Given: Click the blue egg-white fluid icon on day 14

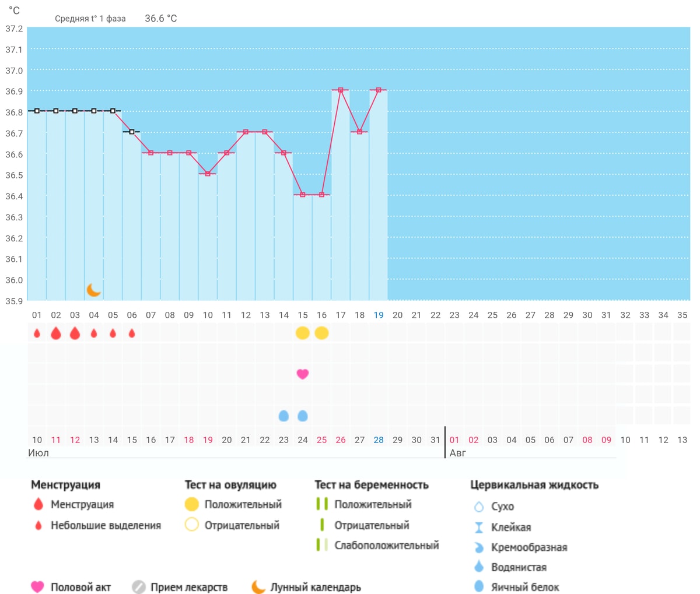Looking at the screenshot, I should 283,416.
